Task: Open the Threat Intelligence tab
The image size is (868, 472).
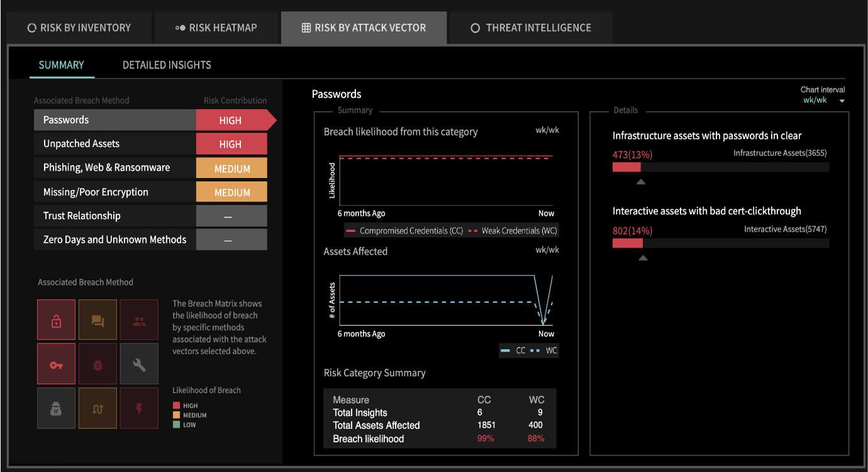Action: coord(531,28)
